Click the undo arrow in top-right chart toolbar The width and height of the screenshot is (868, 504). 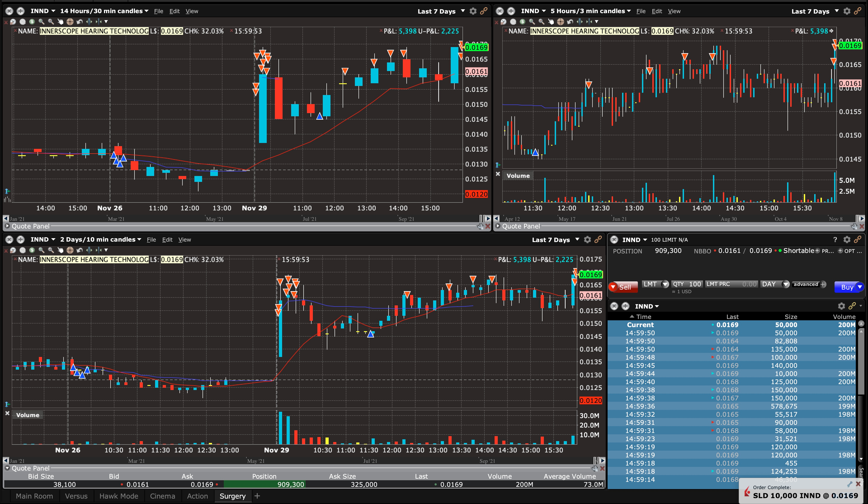point(570,22)
